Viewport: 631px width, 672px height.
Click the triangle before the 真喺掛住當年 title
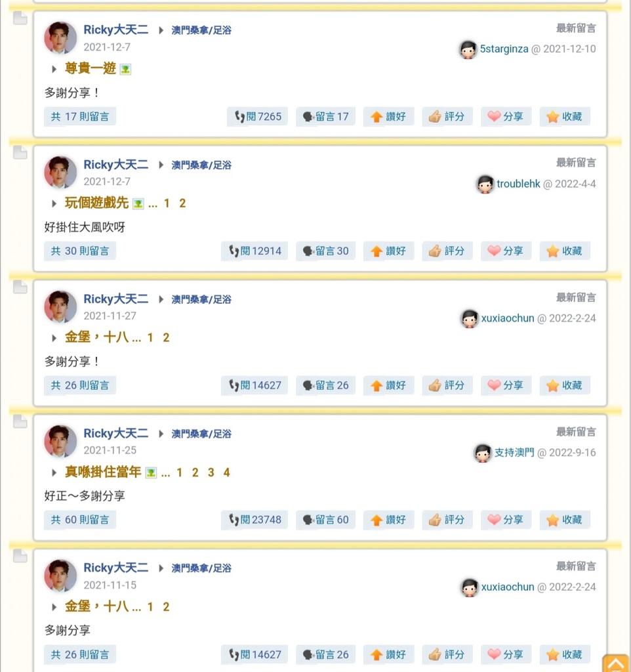pyautogui.click(x=55, y=472)
